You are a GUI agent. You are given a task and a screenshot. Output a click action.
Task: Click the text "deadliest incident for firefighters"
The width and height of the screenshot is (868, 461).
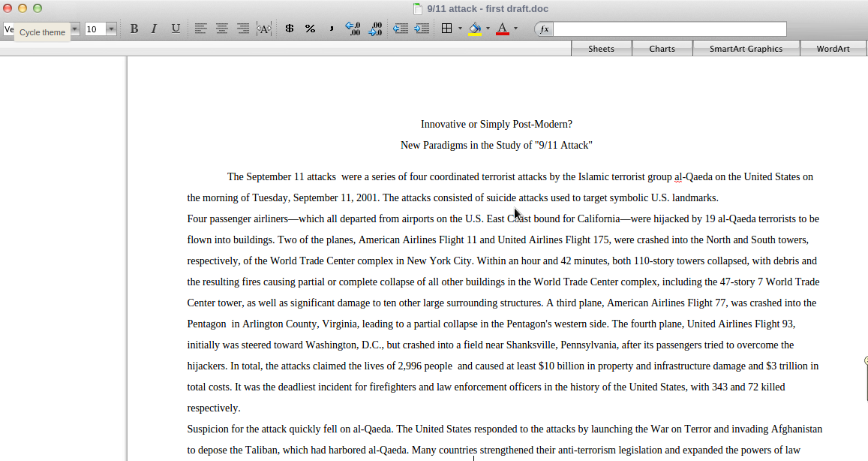(341, 387)
